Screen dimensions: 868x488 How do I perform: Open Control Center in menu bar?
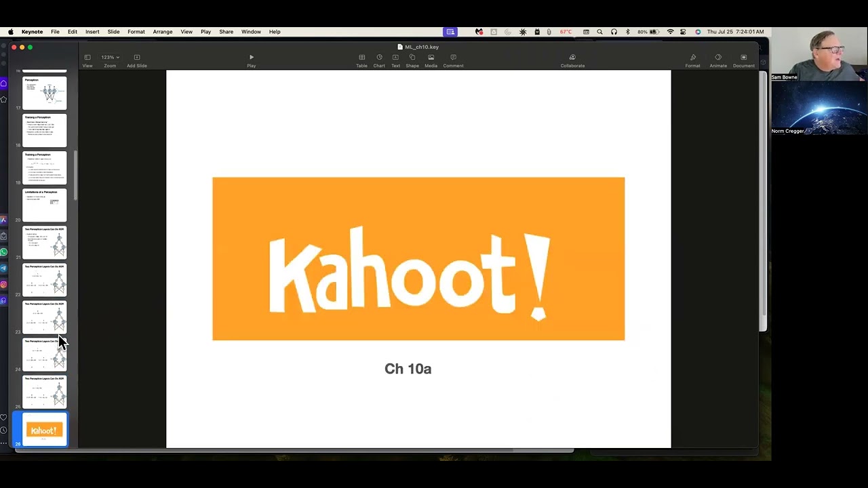[x=683, y=32]
